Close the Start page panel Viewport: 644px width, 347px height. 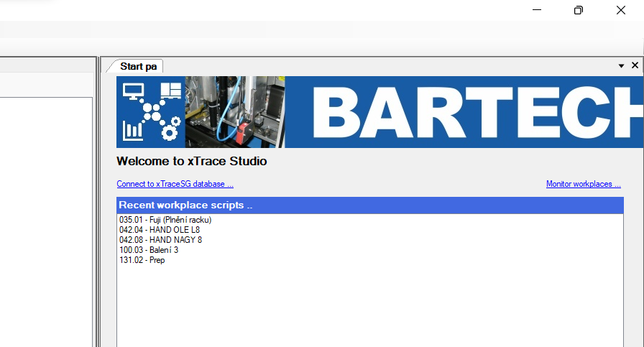[x=635, y=65]
